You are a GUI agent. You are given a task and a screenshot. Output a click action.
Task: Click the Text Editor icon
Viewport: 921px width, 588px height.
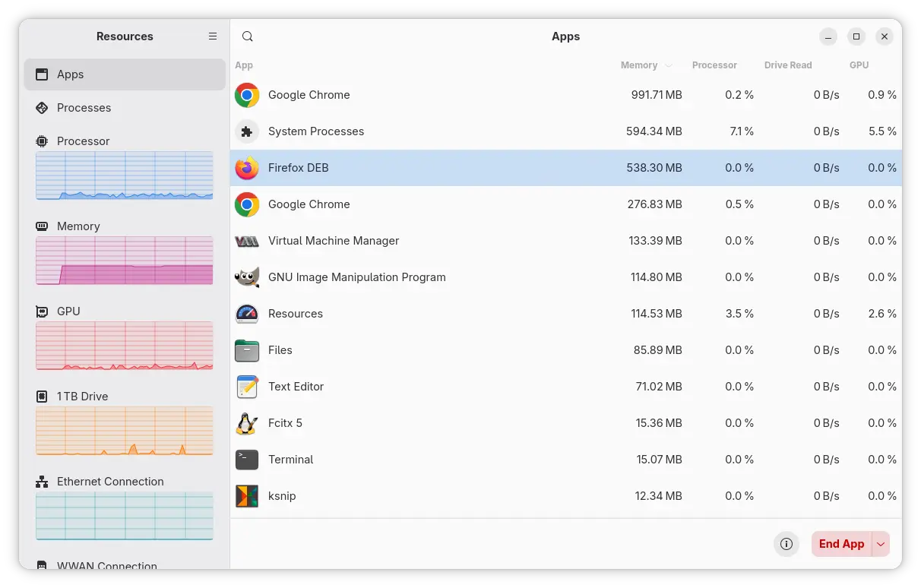tap(247, 387)
